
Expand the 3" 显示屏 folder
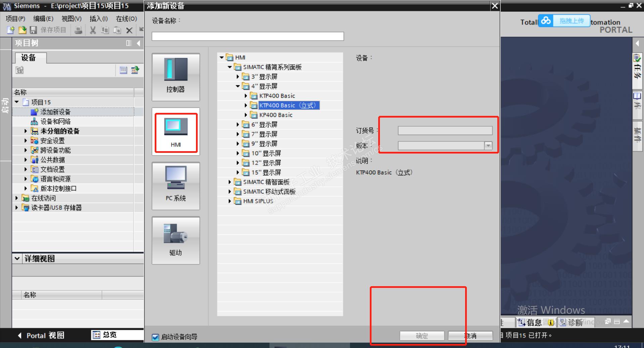coord(238,77)
